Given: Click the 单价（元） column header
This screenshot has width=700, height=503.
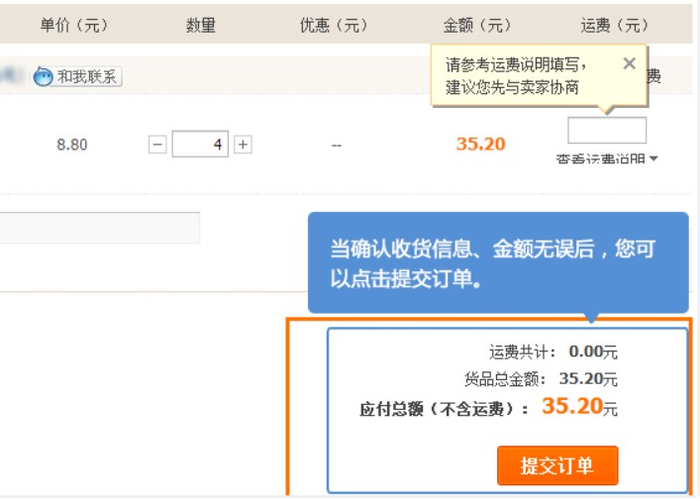Looking at the screenshot, I should pos(74,26).
